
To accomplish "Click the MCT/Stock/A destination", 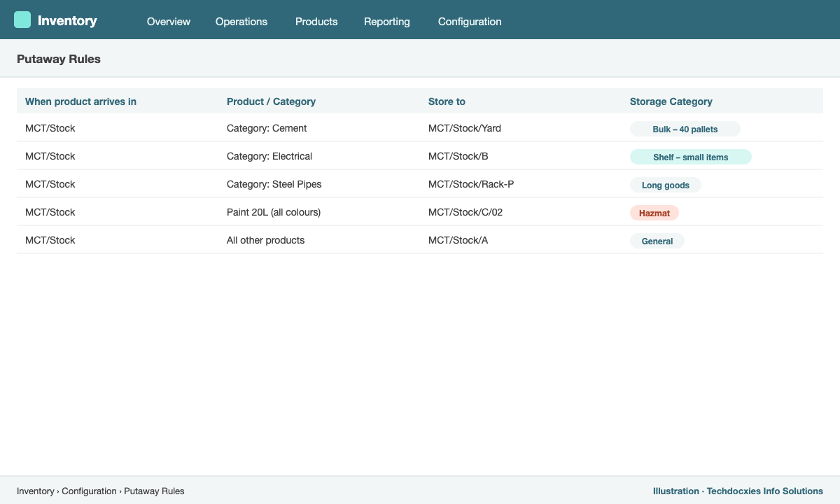I will click(458, 240).
